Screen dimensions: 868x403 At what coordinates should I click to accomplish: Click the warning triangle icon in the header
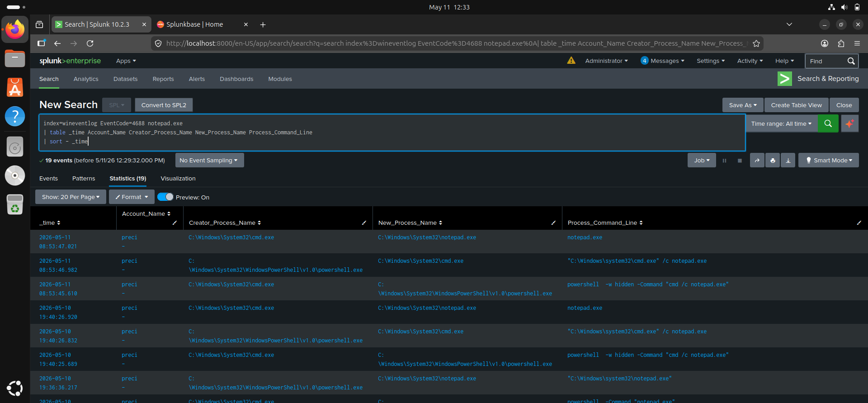click(571, 61)
